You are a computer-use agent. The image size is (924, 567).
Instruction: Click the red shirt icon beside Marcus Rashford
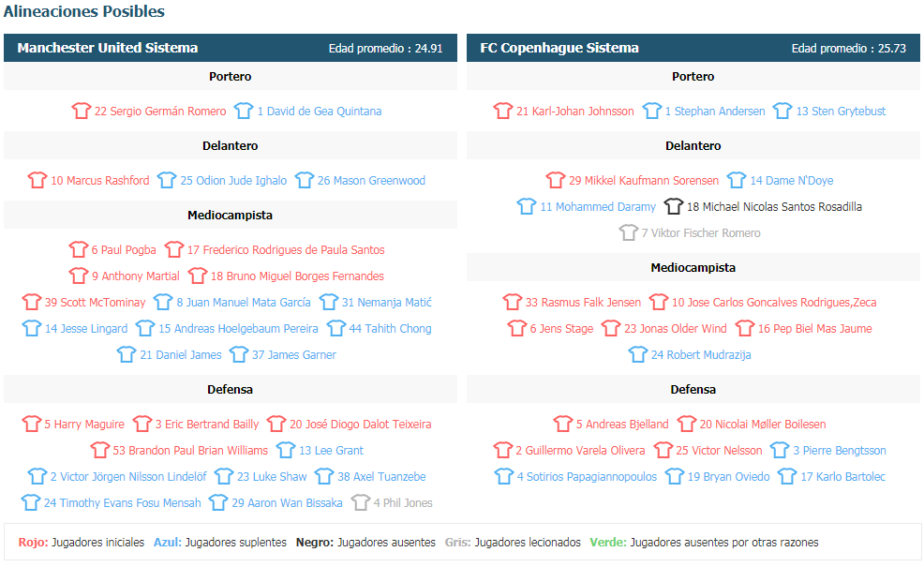37,180
